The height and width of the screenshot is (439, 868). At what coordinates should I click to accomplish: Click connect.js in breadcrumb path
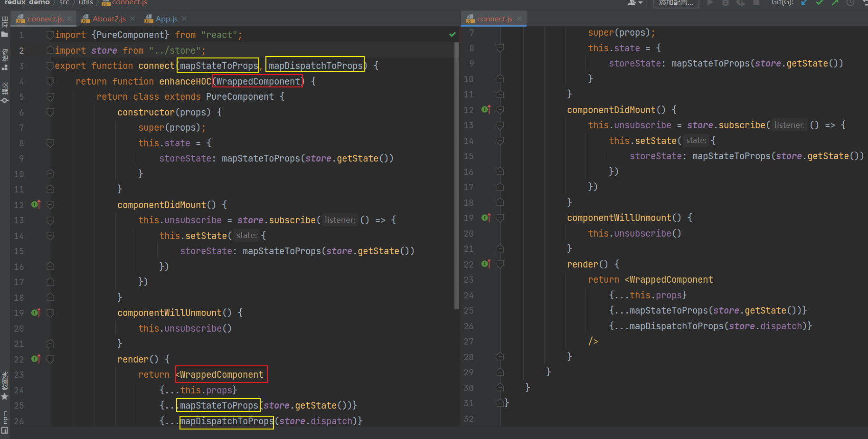(x=125, y=2)
